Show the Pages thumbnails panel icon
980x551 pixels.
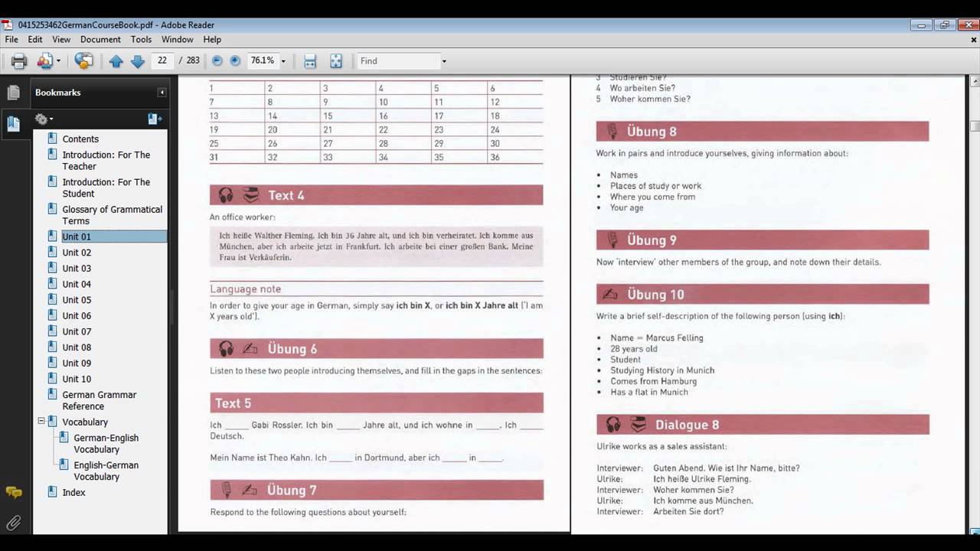pos(14,93)
